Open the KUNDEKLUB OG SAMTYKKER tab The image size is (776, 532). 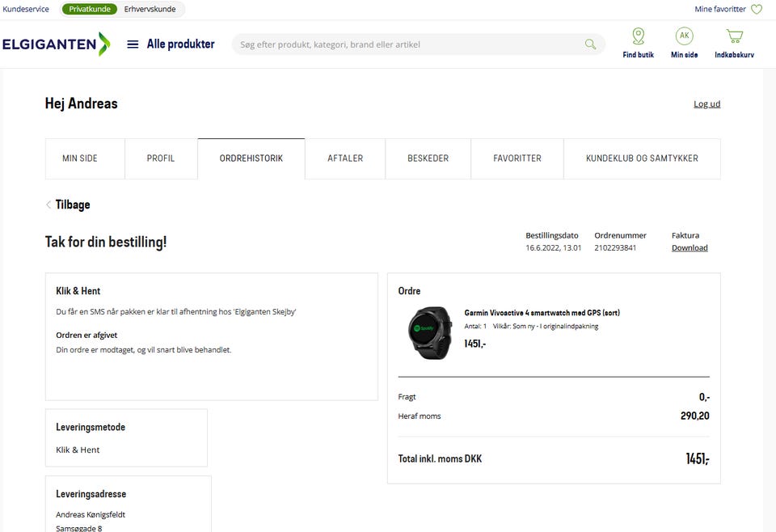[x=642, y=158]
